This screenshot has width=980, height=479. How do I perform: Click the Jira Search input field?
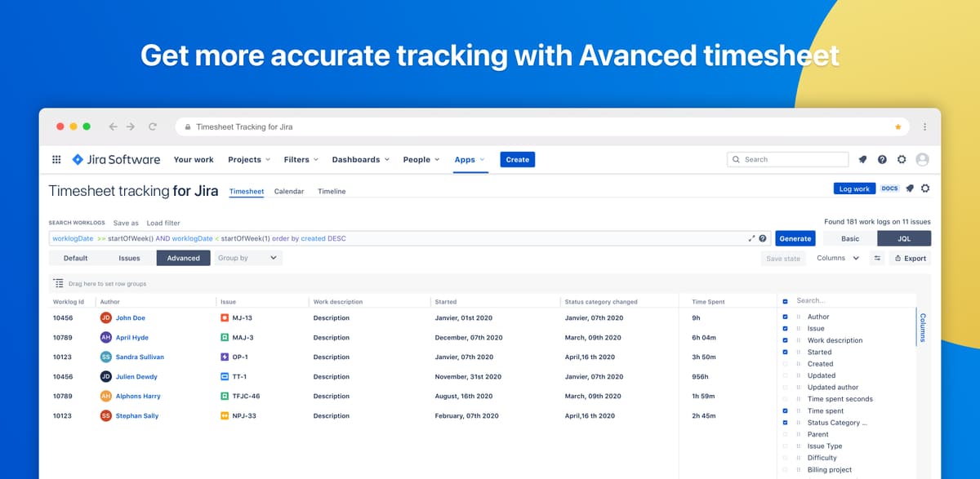point(788,160)
